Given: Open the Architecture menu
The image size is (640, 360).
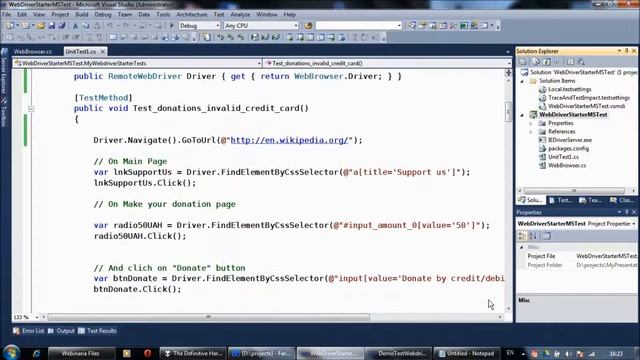Looking at the screenshot, I should [192, 14].
